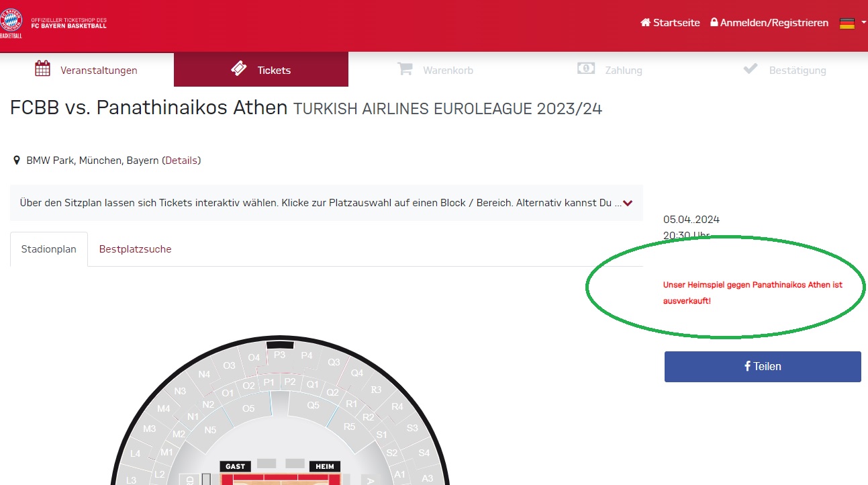Click the FC Bayern Basketball logo
This screenshot has width=868, height=485.
coord(11,23)
